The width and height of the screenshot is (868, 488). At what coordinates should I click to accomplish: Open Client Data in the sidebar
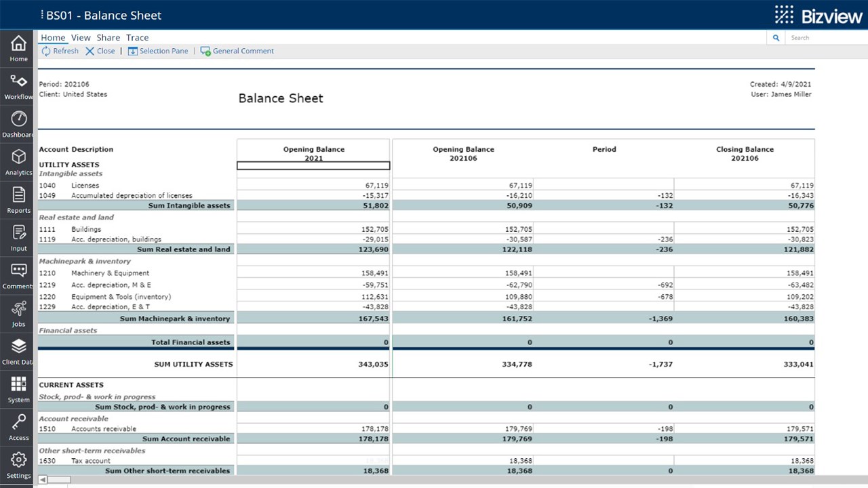(18, 348)
